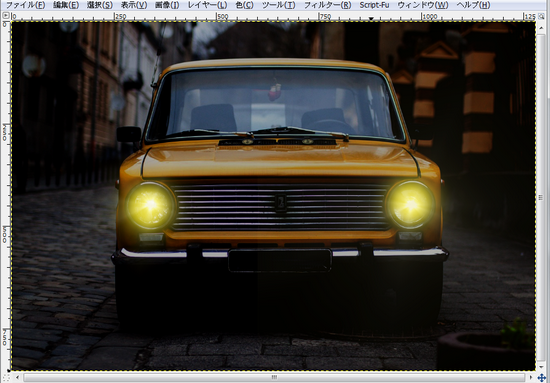Click the horizontal scrollbar thumb

tap(274, 377)
